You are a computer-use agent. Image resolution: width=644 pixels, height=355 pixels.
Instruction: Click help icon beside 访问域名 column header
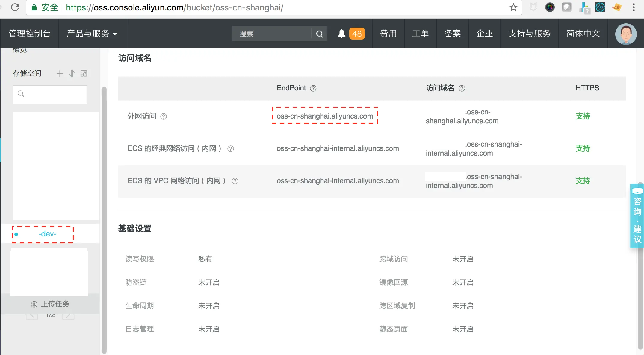coord(462,88)
